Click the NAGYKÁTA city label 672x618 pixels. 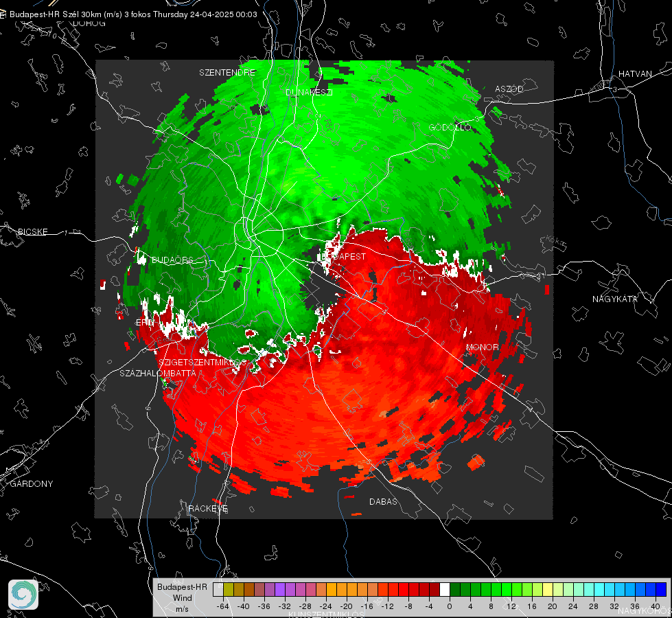614,299
